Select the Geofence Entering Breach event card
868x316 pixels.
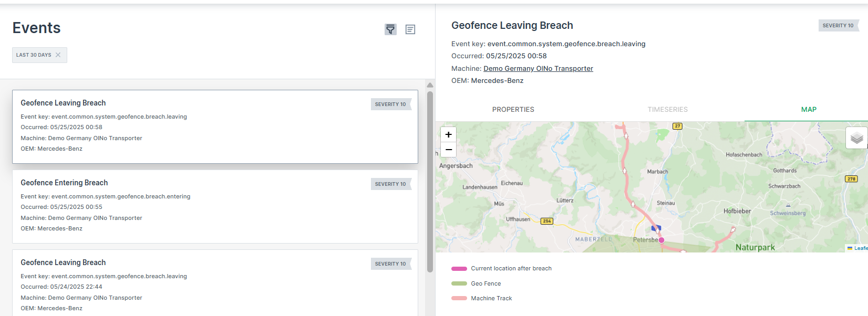pos(215,206)
